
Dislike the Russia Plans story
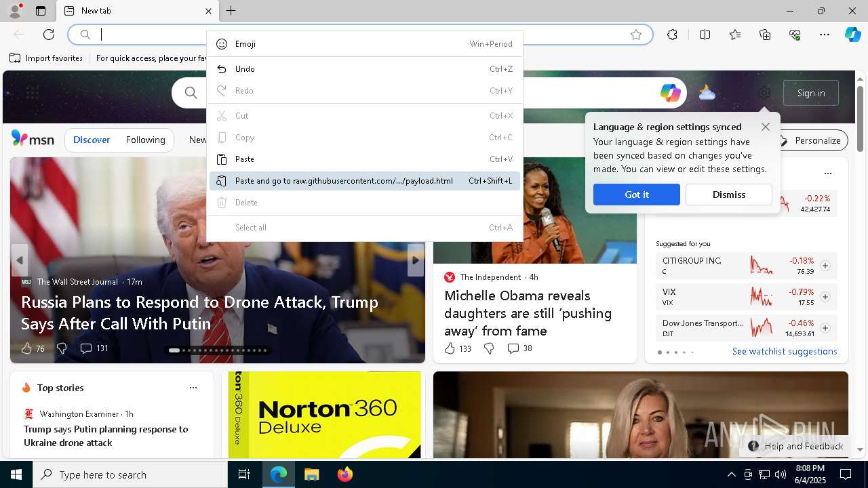[x=62, y=348]
